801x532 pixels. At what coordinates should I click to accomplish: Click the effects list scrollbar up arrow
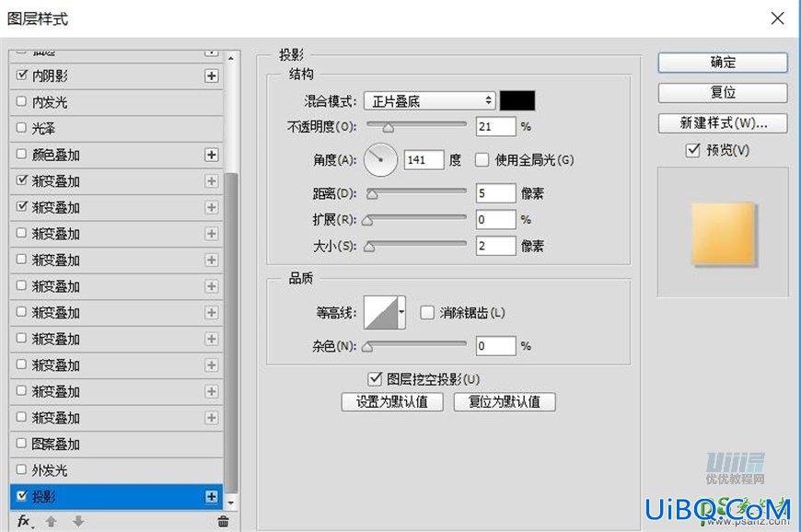(x=231, y=58)
